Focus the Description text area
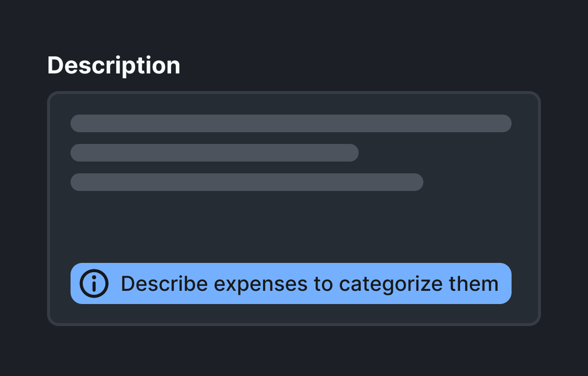Screen dimensions: 588x376 [293, 225]
